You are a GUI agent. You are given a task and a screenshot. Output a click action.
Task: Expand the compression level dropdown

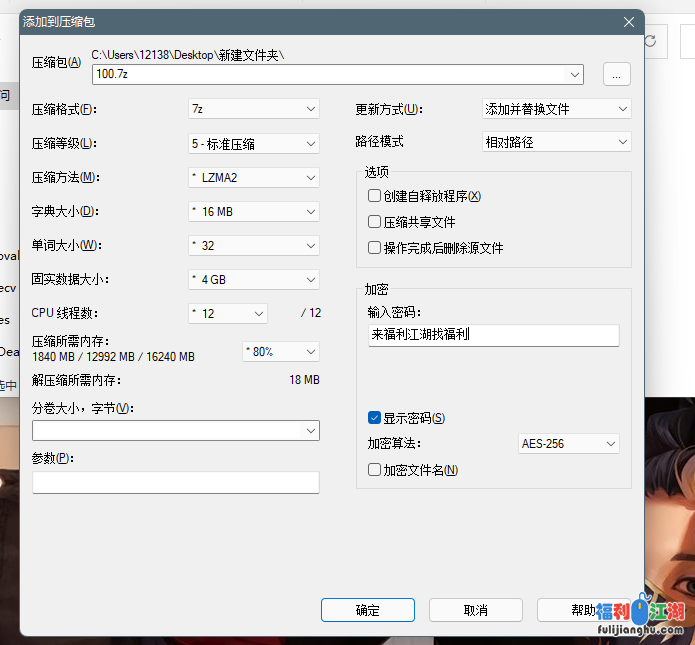point(253,144)
